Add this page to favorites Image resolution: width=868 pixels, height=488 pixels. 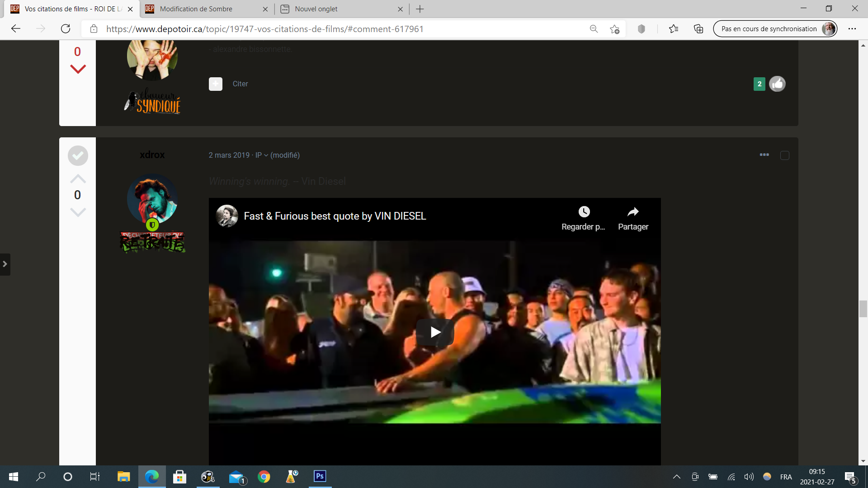pos(614,29)
